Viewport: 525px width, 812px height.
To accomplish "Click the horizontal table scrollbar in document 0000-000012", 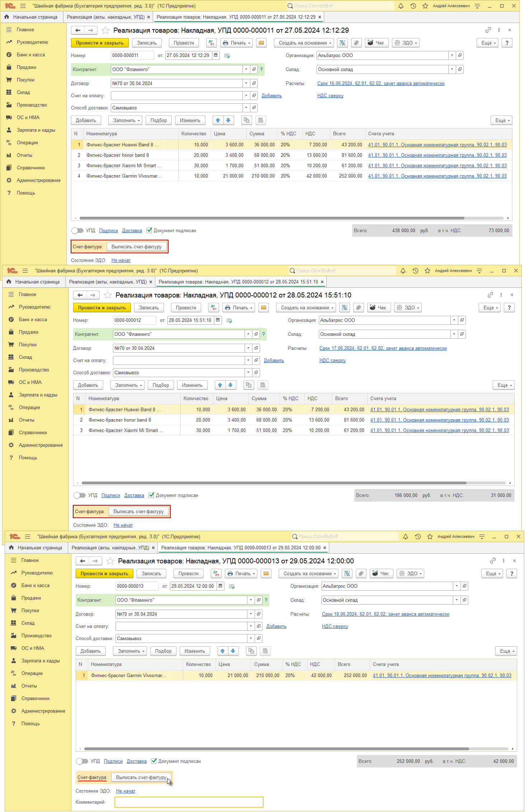I will point(274,483).
